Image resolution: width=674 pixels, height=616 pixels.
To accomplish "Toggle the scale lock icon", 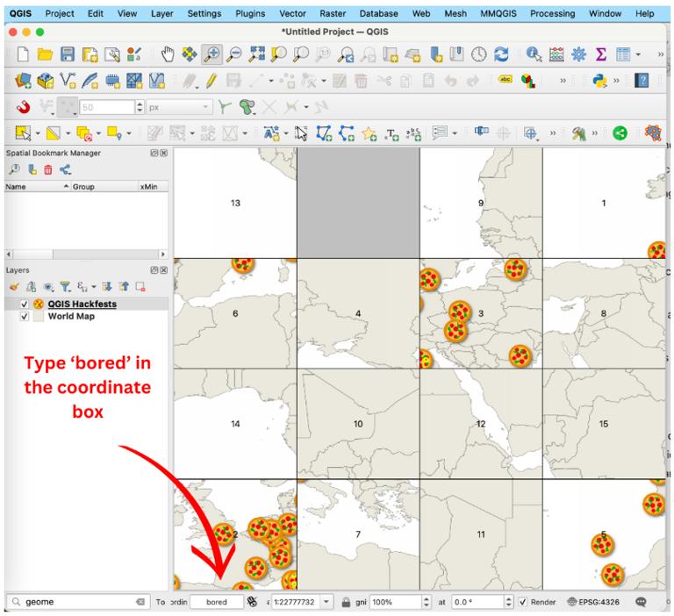I will point(346,602).
